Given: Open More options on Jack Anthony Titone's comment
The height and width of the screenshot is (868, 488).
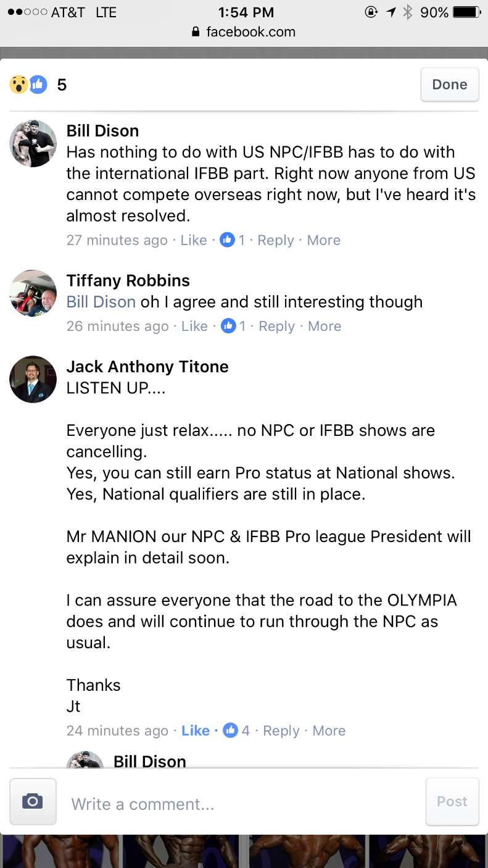Looking at the screenshot, I should tap(329, 731).
